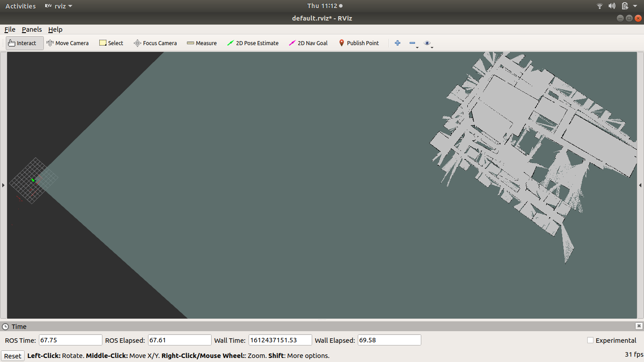Choose the Select tool

tap(111, 43)
